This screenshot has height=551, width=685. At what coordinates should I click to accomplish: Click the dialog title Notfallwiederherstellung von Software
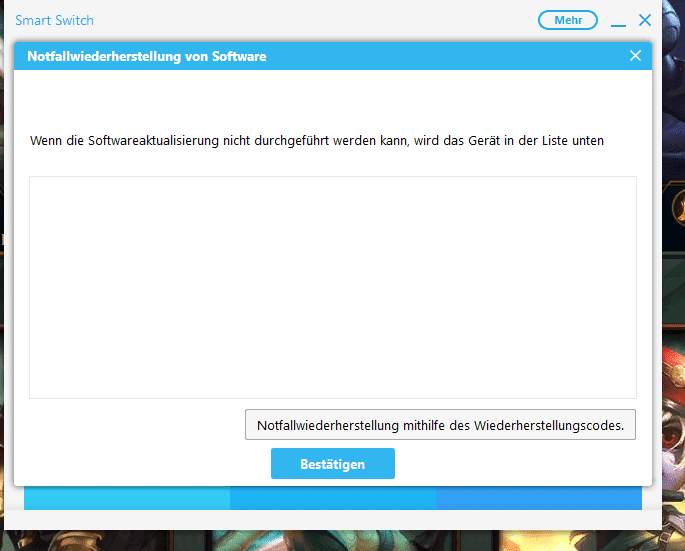pyautogui.click(x=147, y=57)
